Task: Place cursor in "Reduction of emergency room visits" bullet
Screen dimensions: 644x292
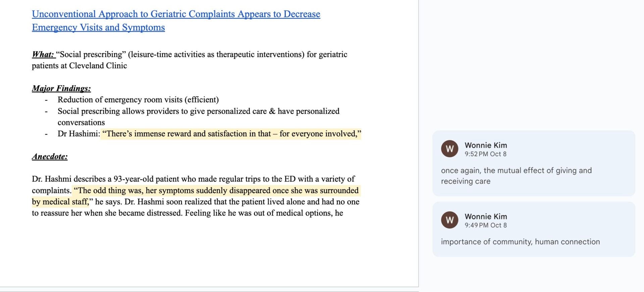Action: 138,100
